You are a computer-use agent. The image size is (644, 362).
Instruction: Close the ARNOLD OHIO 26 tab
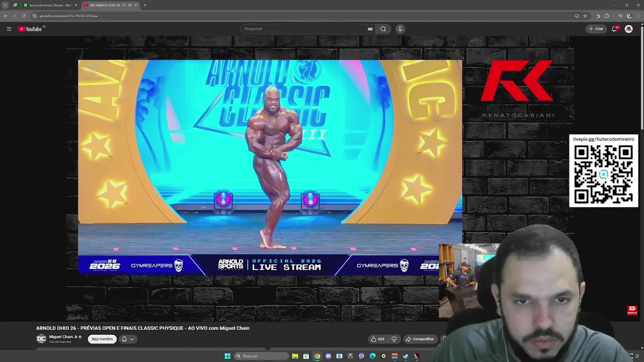click(x=136, y=5)
